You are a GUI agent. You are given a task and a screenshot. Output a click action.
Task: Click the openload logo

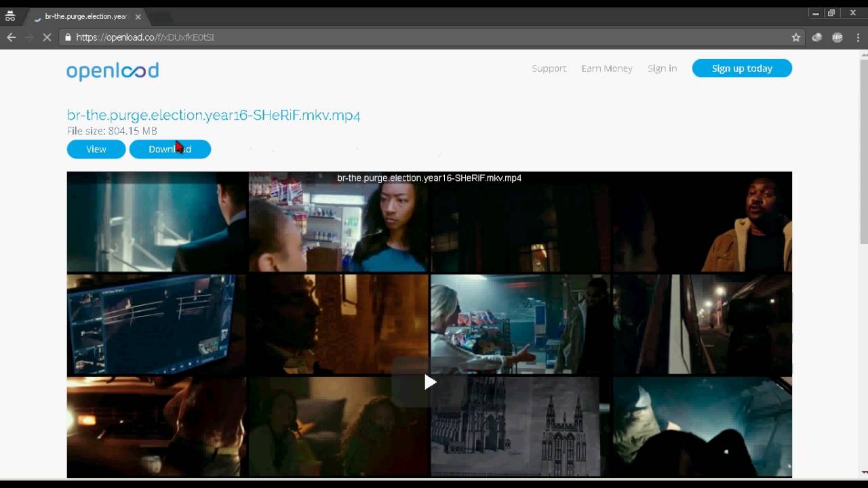[113, 70]
